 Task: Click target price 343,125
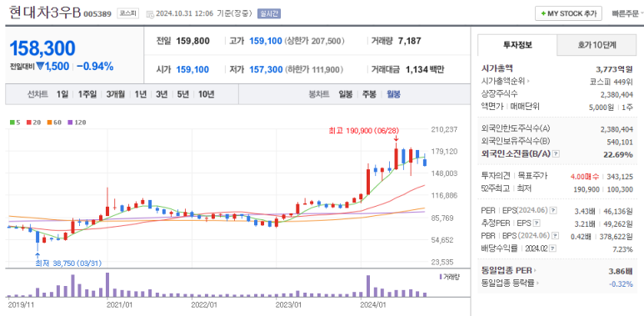tap(620, 176)
